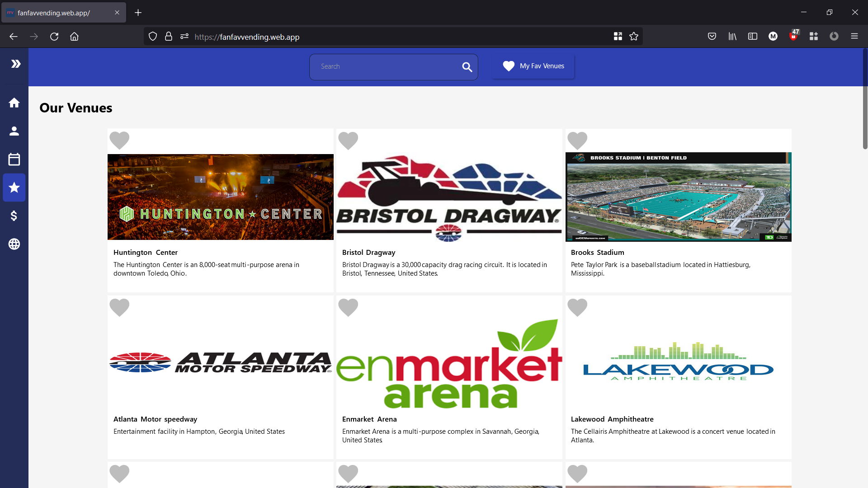This screenshot has height=488, width=868.
Task: Bookmark this page with star icon
Action: click(634, 37)
